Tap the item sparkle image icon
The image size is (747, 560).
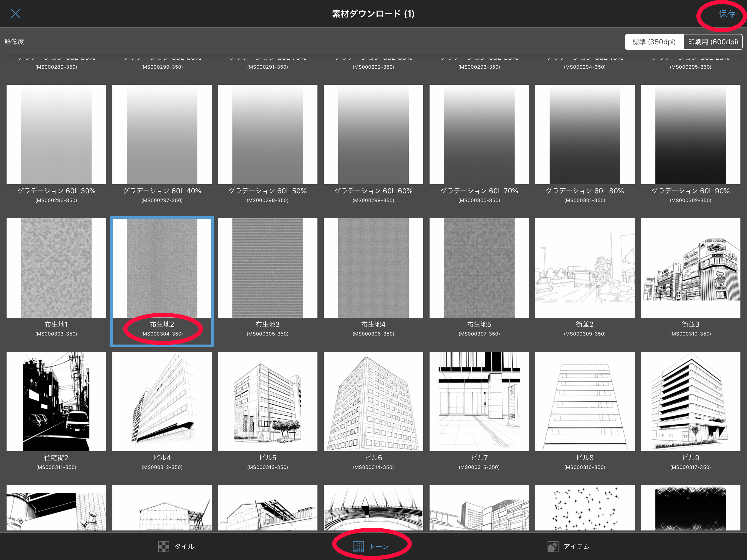(x=553, y=547)
